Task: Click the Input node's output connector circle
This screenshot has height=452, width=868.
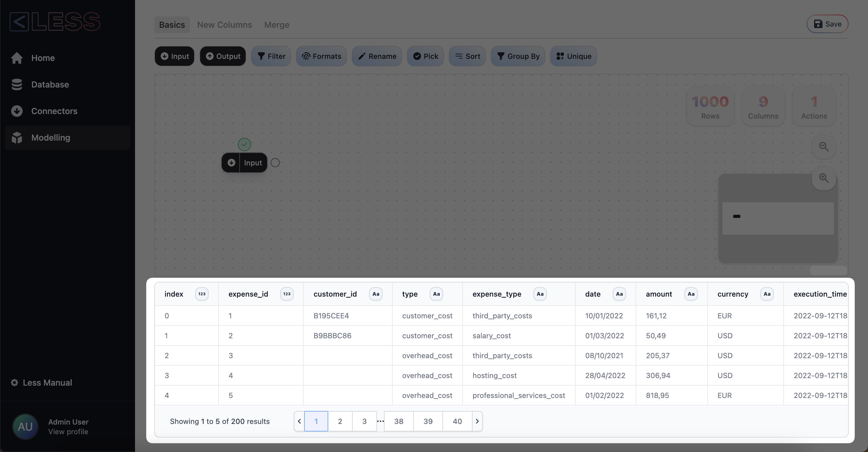Action: tap(275, 163)
